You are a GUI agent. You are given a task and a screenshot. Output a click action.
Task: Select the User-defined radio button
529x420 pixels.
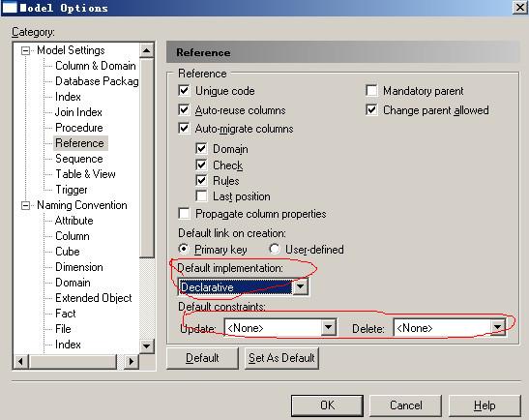click(x=275, y=249)
